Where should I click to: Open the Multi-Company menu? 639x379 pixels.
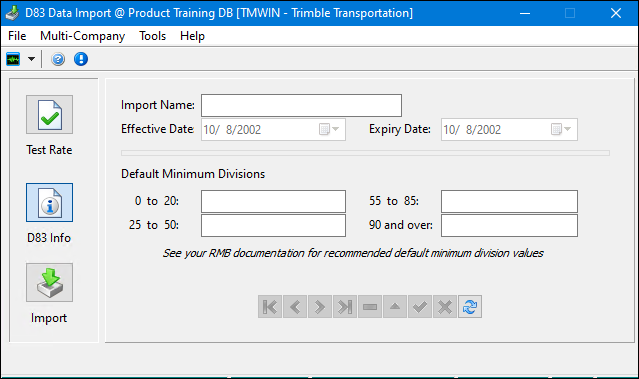point(82,36)
